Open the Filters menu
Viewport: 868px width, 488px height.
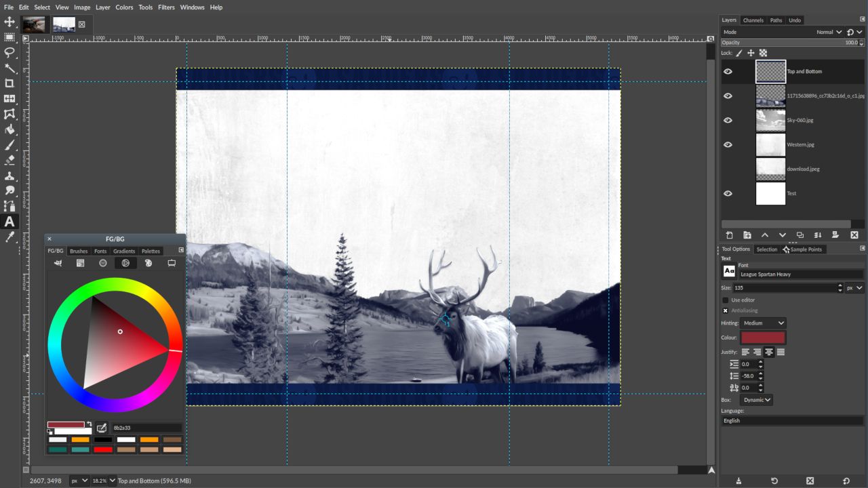(x=166, y=7)
